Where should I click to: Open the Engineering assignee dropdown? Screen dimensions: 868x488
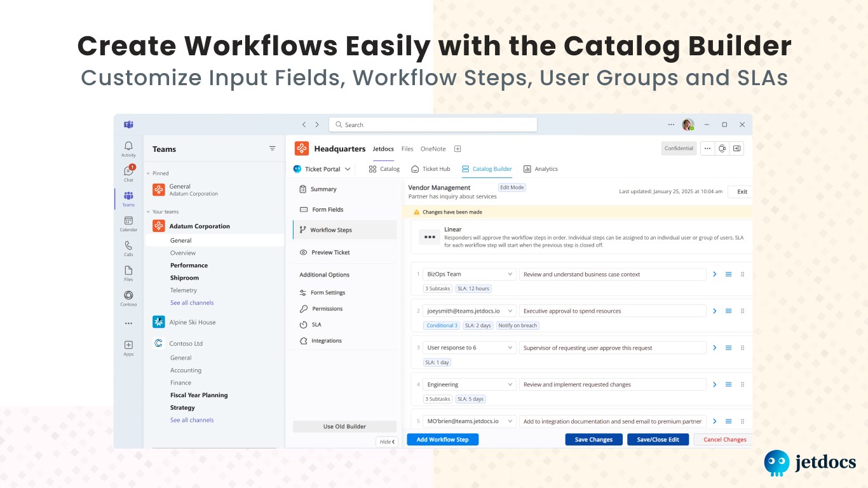[470, 384]
